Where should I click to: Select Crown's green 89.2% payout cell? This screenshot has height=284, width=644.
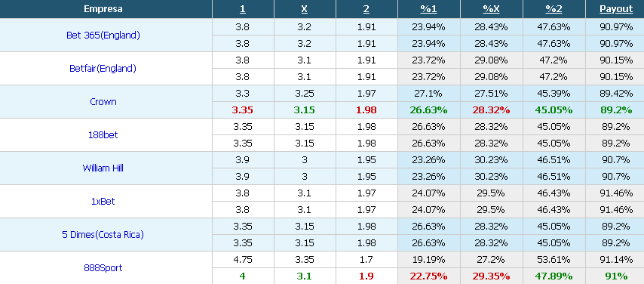click(616, 110)
